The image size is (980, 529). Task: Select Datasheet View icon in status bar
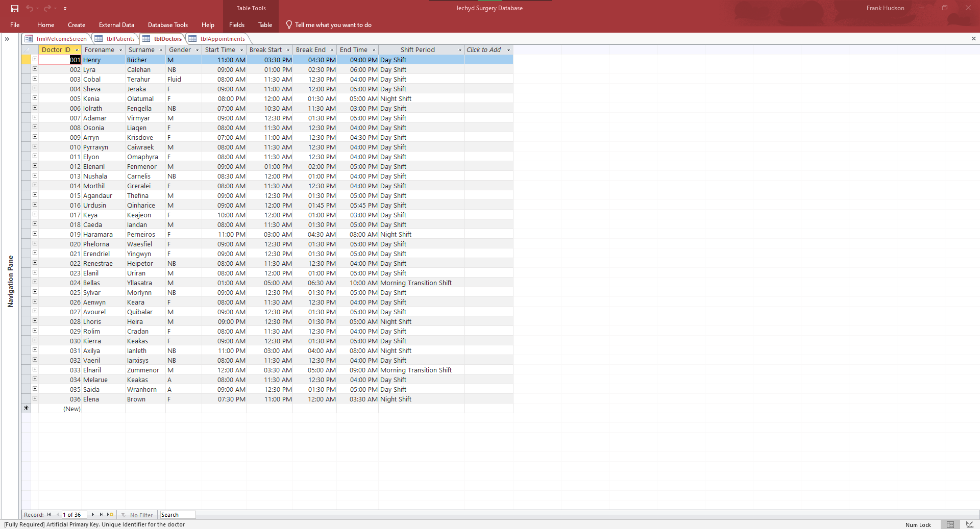[x=950, y=524]
